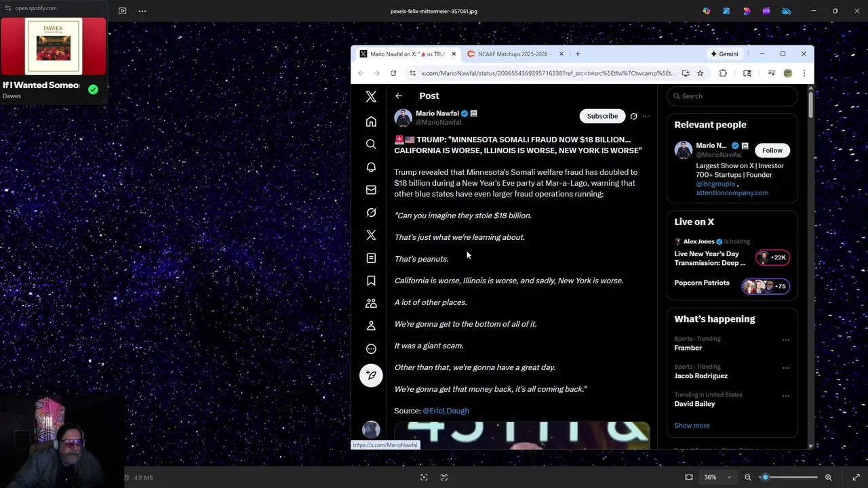Open the @ibcgroupio link
This screenshot has width=868, height=488.
point(715,184)
